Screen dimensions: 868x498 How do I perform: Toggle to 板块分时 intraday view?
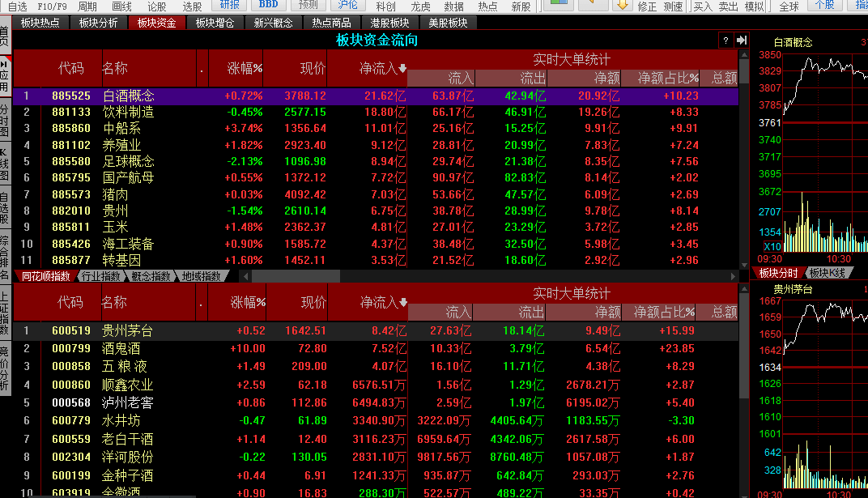pos(780,272)
